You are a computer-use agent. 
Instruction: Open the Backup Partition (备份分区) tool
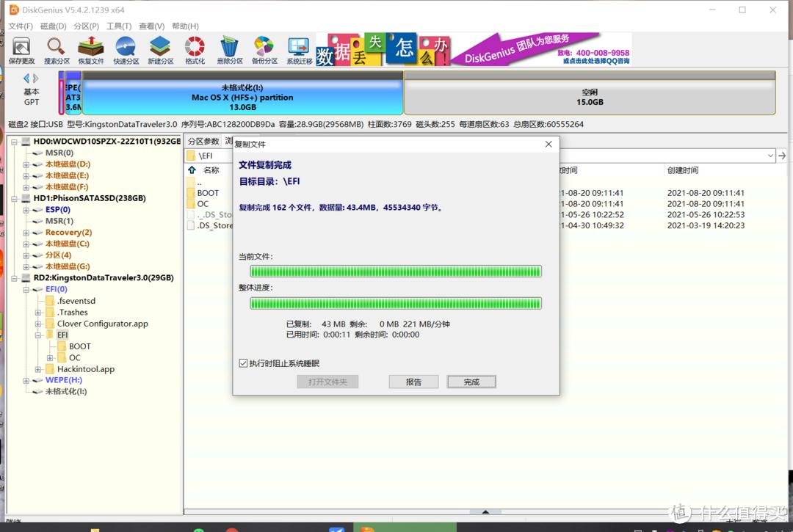pos(264,50)
